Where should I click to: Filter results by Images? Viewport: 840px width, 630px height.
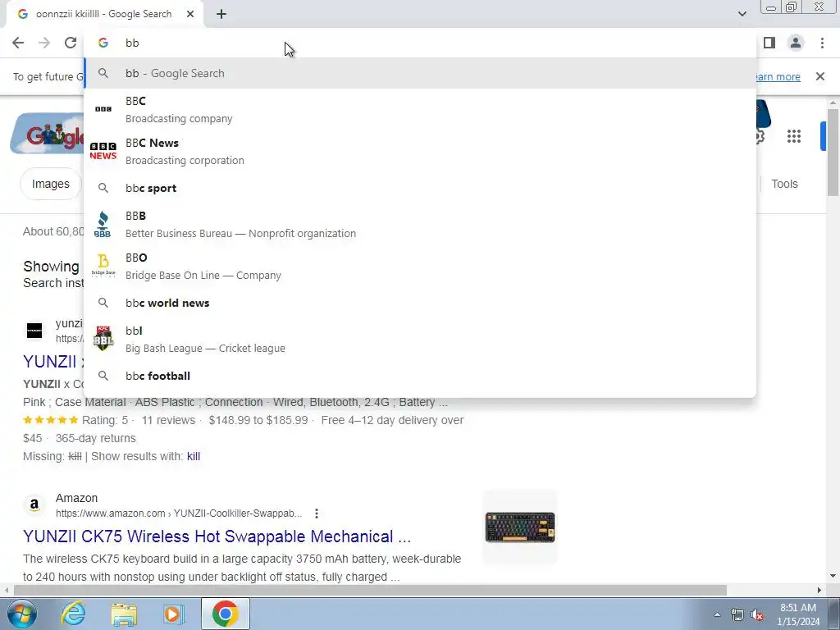[50, 185]
